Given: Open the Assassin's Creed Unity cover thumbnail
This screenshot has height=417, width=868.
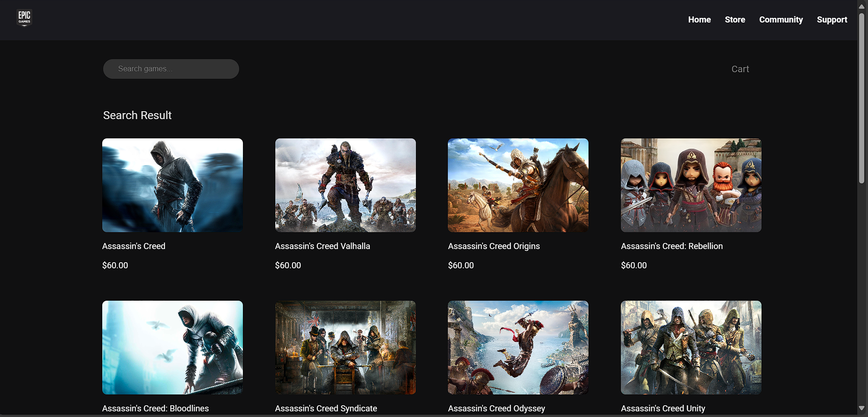Looking at the screenshot, I should (x=691, y=348).
